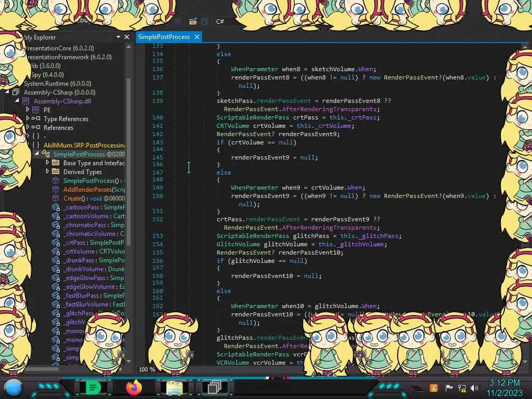Click the Assembly Explorer scrollbar up arrow

(x=128, y=46)
